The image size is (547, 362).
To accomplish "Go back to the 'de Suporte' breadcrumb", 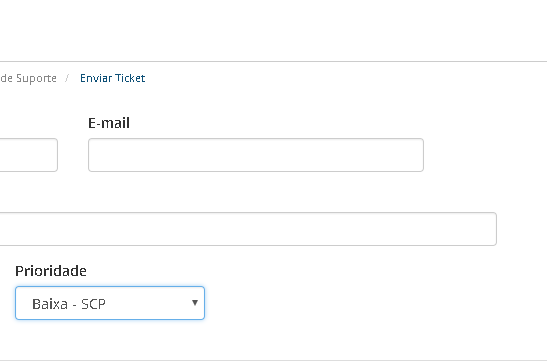I will [x=28, y=78].
